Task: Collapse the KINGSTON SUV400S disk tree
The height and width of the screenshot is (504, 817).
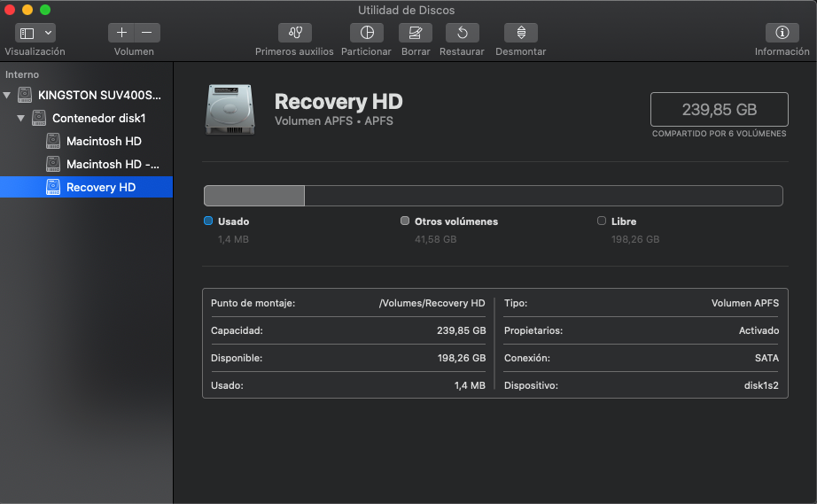Action: click(x=7, y=95)
